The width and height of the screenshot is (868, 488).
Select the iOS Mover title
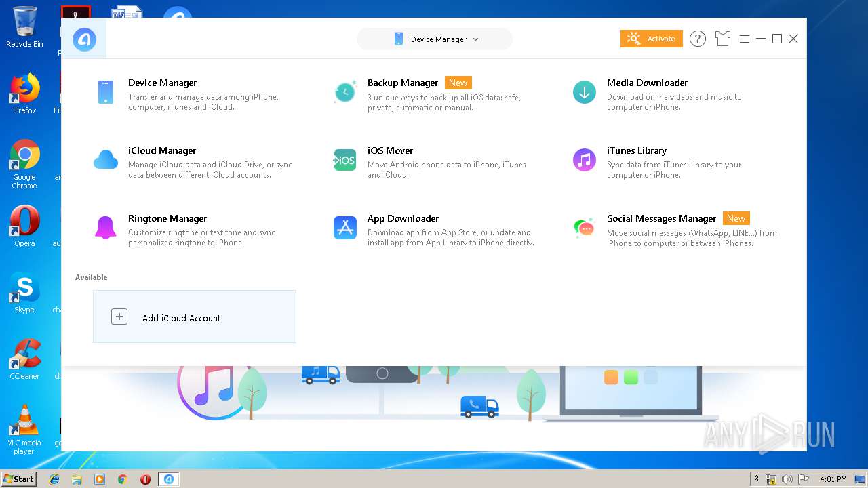[391, 150]
